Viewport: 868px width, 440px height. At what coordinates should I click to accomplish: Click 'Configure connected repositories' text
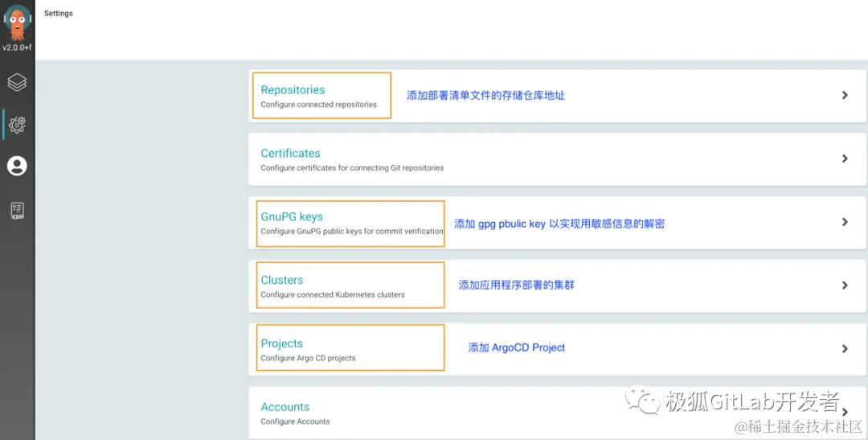(319, 105)
